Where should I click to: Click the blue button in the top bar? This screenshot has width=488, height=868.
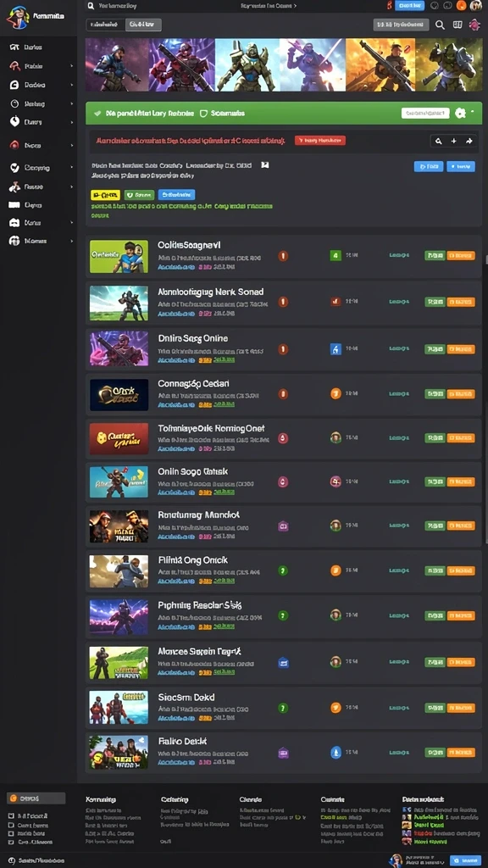(x=409, y=6)
